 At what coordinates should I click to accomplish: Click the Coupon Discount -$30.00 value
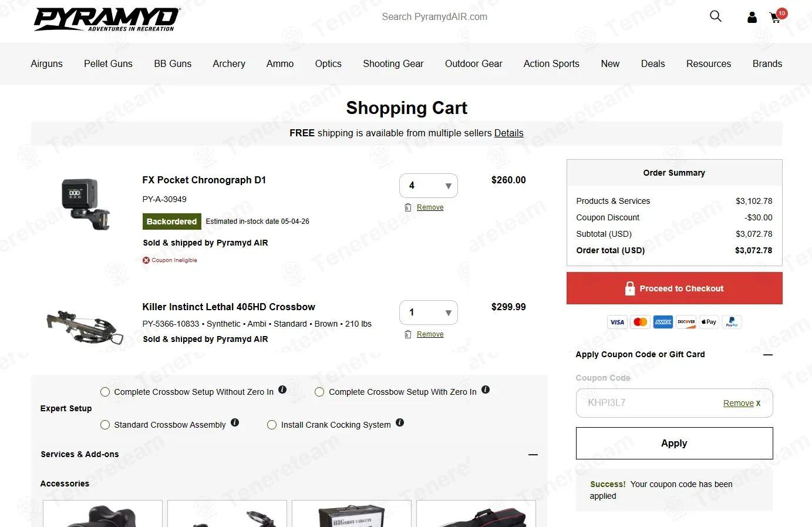click(758, 217)
